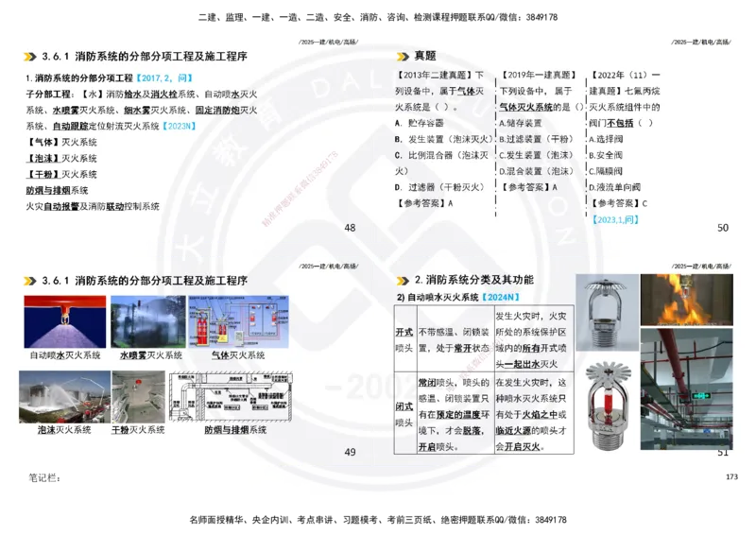
Task: Select option A. 贮存容器
Action: coord(419,124)
